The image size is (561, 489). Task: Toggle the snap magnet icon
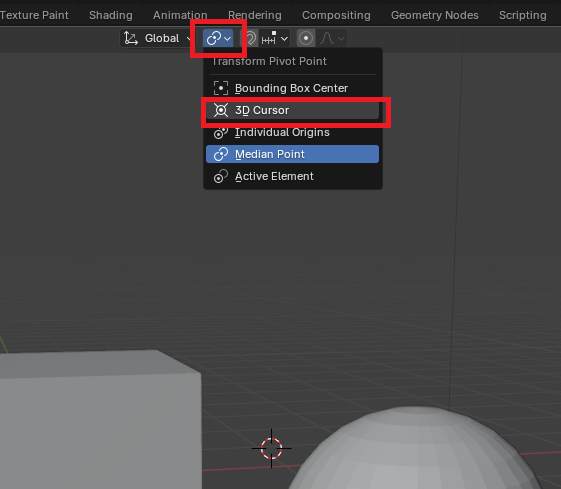250,38
